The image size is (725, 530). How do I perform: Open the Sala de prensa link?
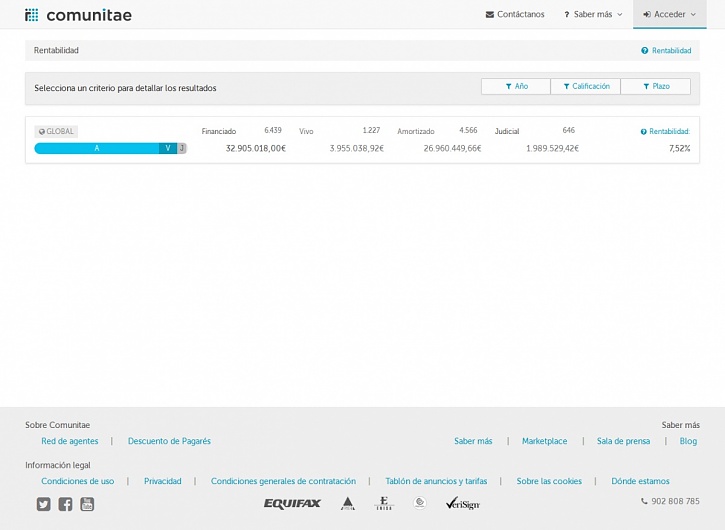coord(623,441)
